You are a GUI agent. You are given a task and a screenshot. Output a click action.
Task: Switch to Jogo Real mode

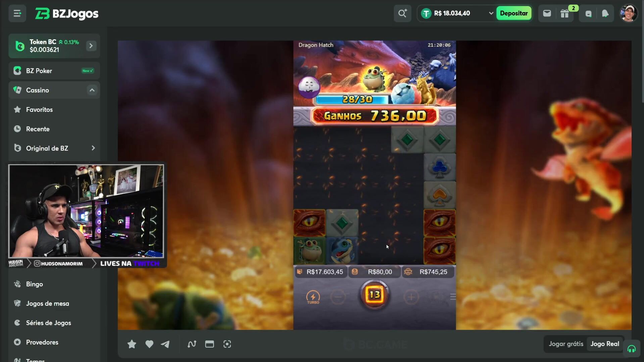click(605, 344)
